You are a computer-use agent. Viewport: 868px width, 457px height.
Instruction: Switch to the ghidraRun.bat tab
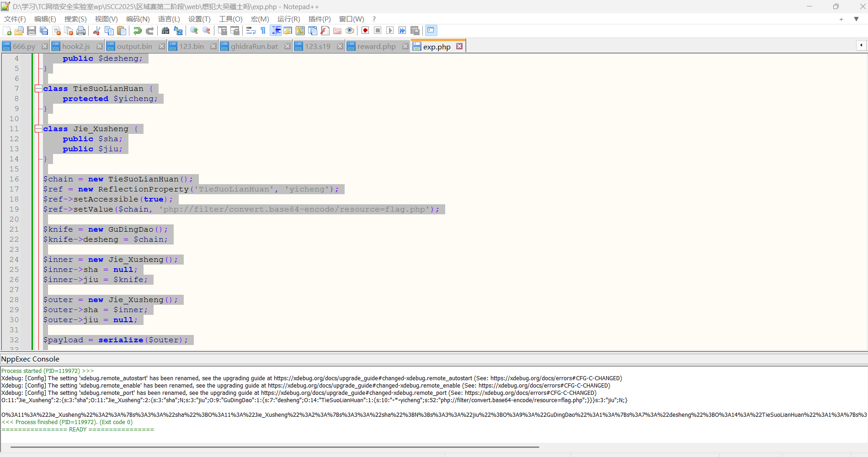pyautogui.click(x=254, y=47)
